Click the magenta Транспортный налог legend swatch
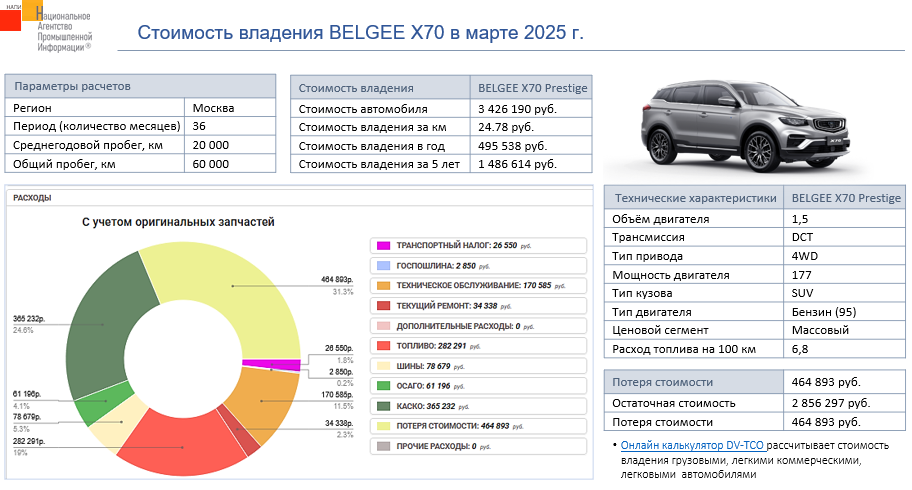The width and height of the screenshot is (912, 490). 382,245
